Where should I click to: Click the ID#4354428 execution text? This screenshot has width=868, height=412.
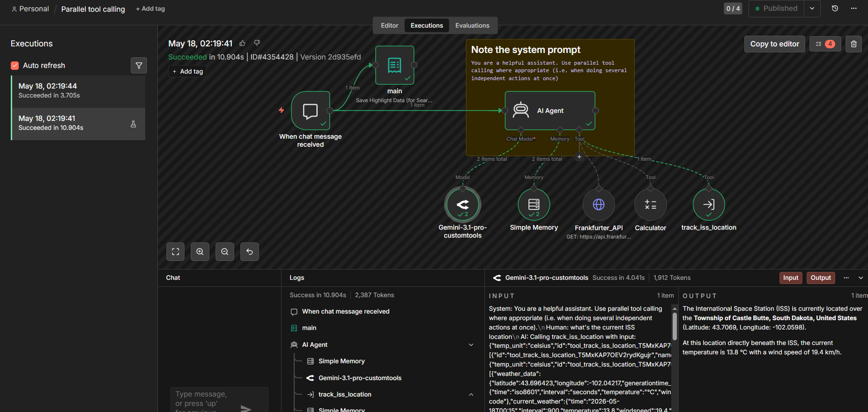[x=272, y=57]
